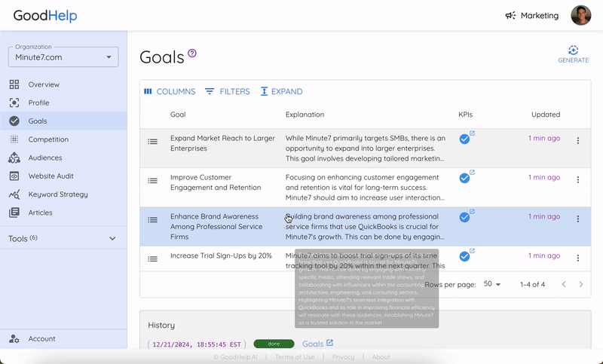Open Keyword Strategy in sidebar

click(x=58, y=194)
